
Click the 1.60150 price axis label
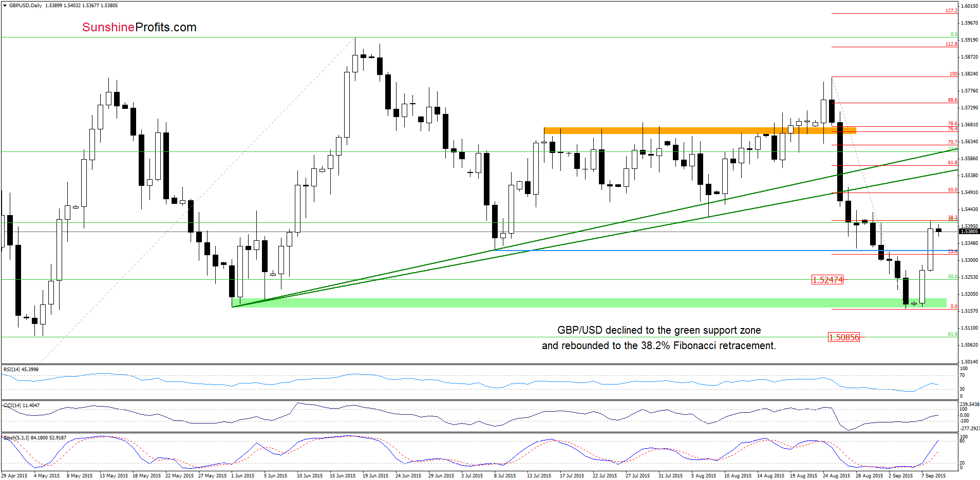(969, 6)
